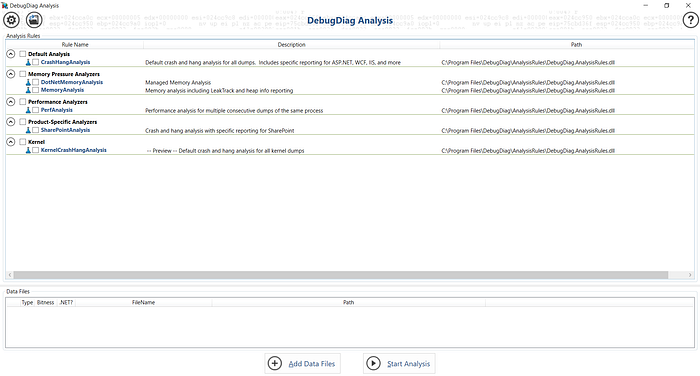Viewport: 700px width, 376px height.
Task: Click the scrollbar's right arrow in Analysis Rules
Action: 690,275
